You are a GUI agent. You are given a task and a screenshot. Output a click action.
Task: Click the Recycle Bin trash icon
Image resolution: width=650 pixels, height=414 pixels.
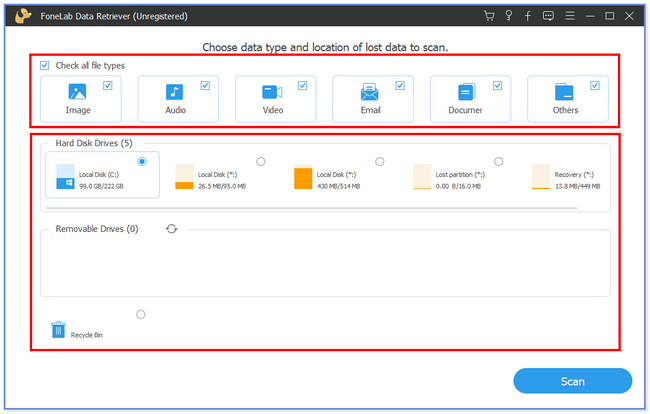tap(58, 330)
